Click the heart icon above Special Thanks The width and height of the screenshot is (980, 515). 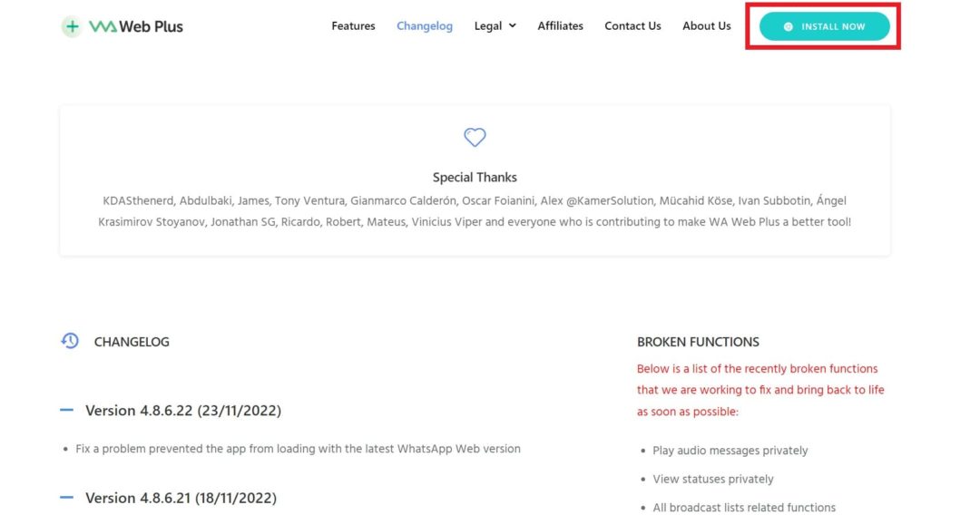pyautogui.click(x=475, y=137)
